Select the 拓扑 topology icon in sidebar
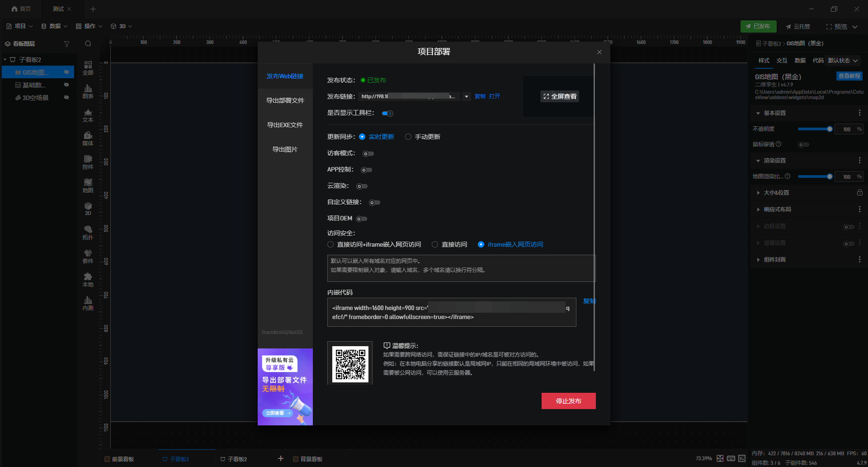The image size is (868, 467). (x=88, y=233)
